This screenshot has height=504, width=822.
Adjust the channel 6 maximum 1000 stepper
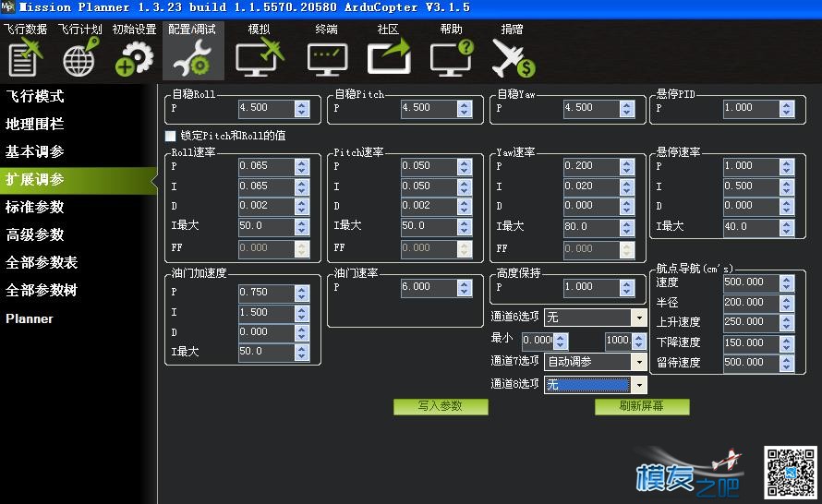coord(639,341)
